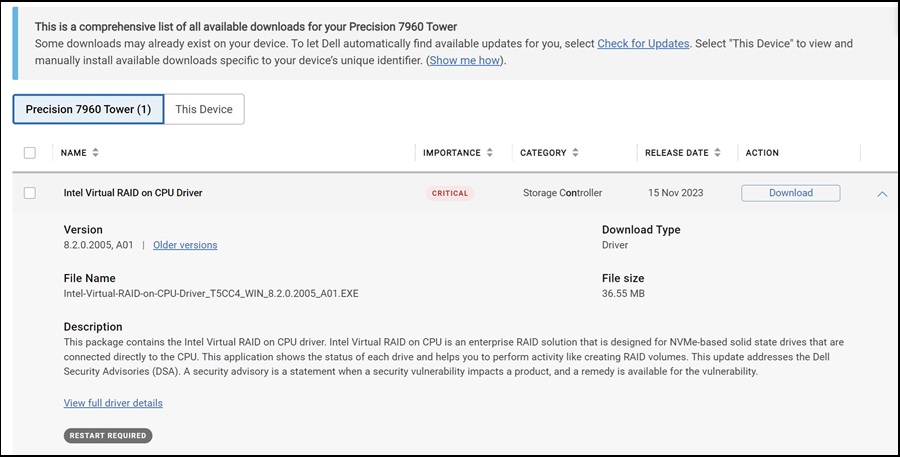This screenshot has height=457, width=900.
Task: Switch to This Device tab
Action: click(x=204, y=109)
